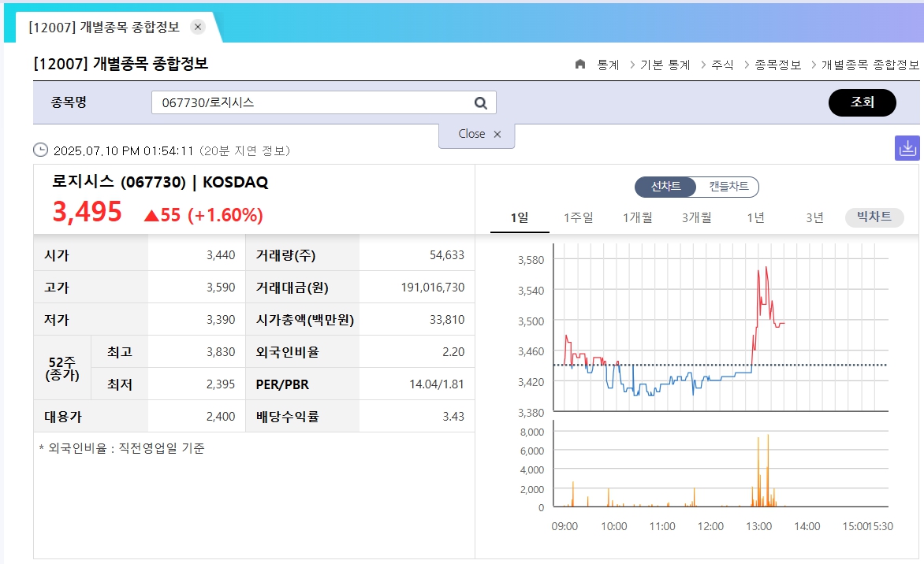Select the 1개월 chart period tab
Viewport: 924px width, 564px height.
(x=638, y=218)
